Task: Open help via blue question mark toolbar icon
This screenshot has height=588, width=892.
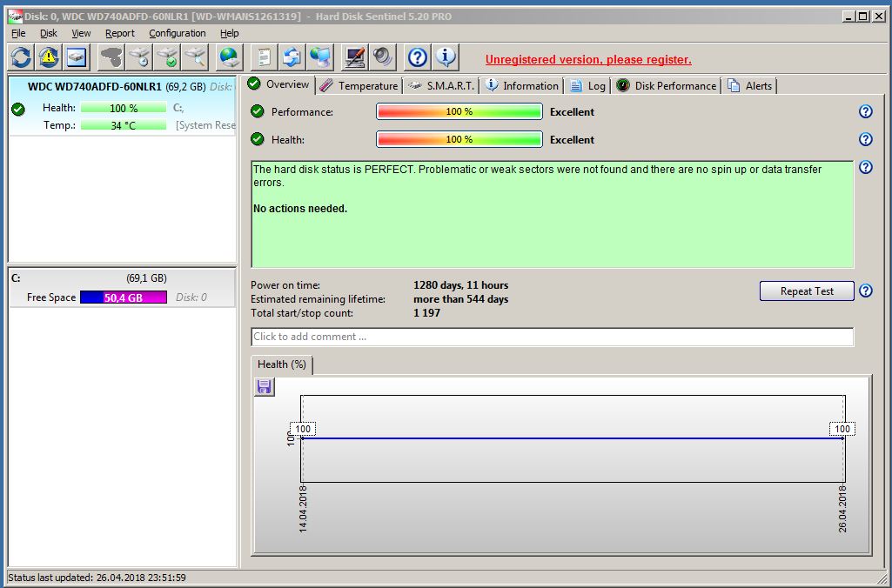Action: click(x=418, y=57)
